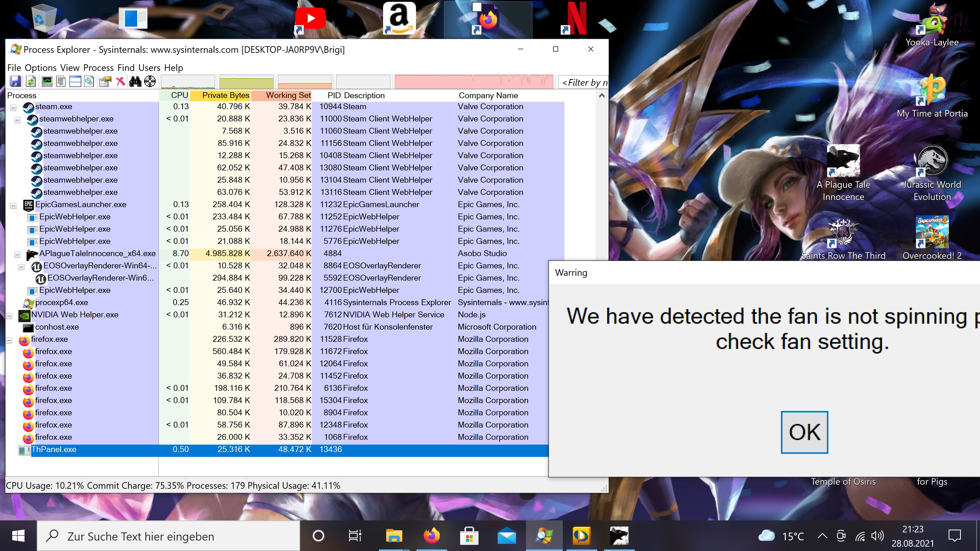Open the Find menu
980x551 pixels.
tap(126, 68)
